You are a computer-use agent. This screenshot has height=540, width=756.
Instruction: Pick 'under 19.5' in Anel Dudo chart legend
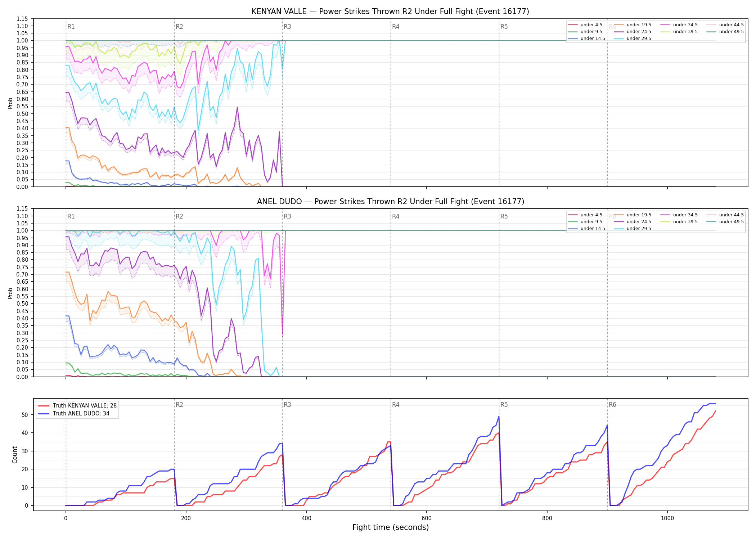point(633,215)
